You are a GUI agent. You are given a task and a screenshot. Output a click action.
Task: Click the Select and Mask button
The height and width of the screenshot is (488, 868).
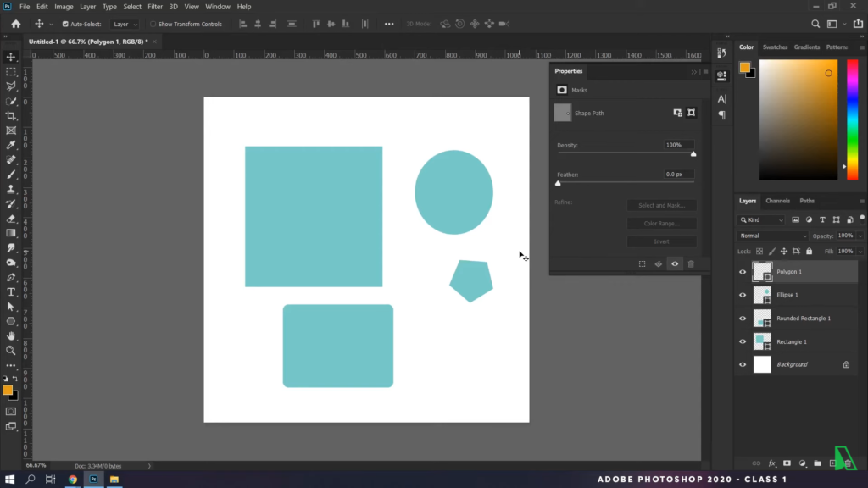pyautogui.click(x=661, y=205)
